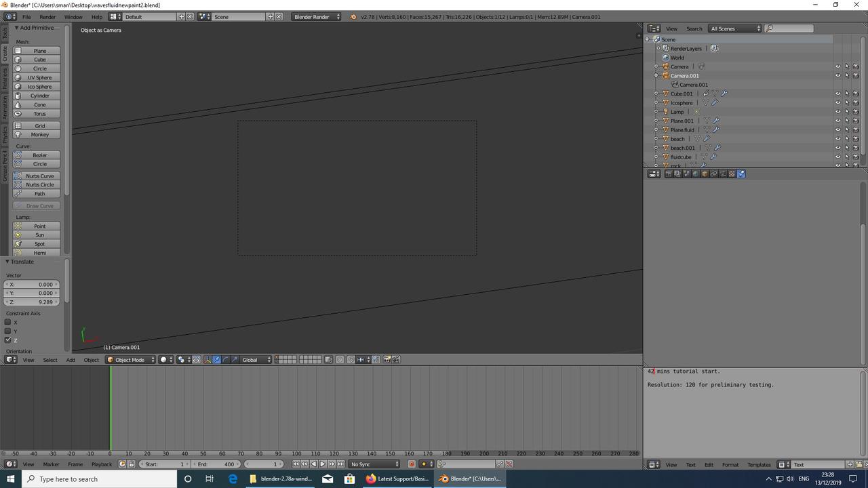
Task: Collapse the Translate operator panel
Action: click(x=7, y=262)
